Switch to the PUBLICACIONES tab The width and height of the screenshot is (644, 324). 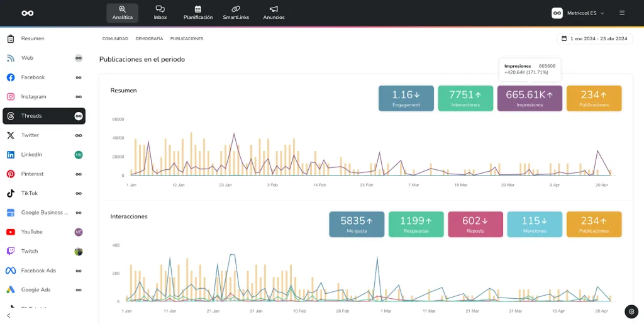pyautogui.click(x=186, y=38)
